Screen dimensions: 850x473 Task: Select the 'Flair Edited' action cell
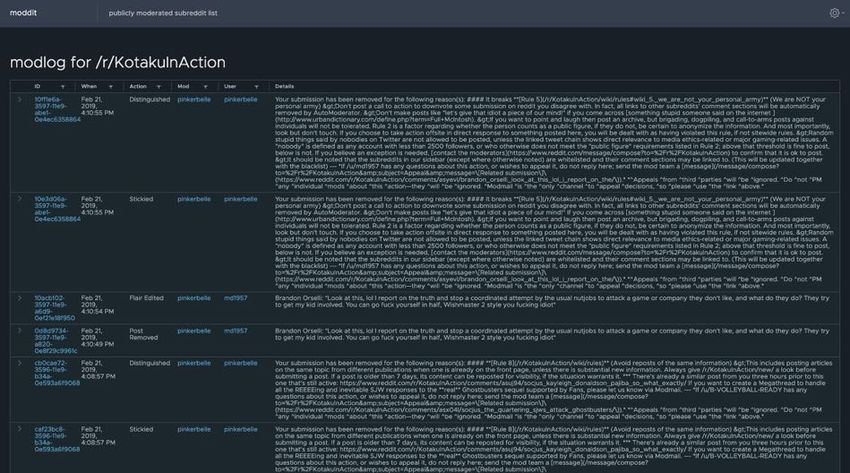point(146,299)
